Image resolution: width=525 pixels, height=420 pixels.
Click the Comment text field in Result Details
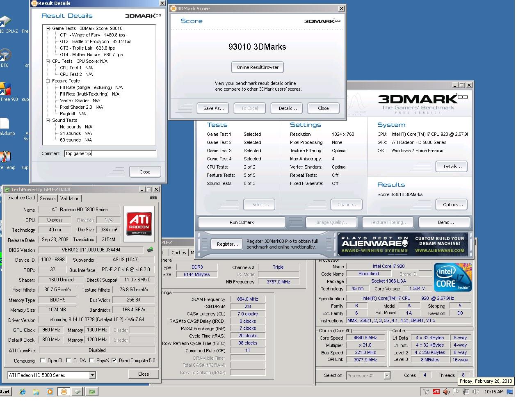(110, 153)
